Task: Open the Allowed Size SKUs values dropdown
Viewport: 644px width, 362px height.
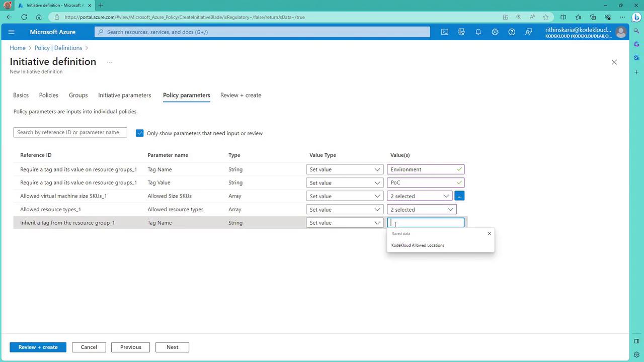Action: tap(420, 196)
